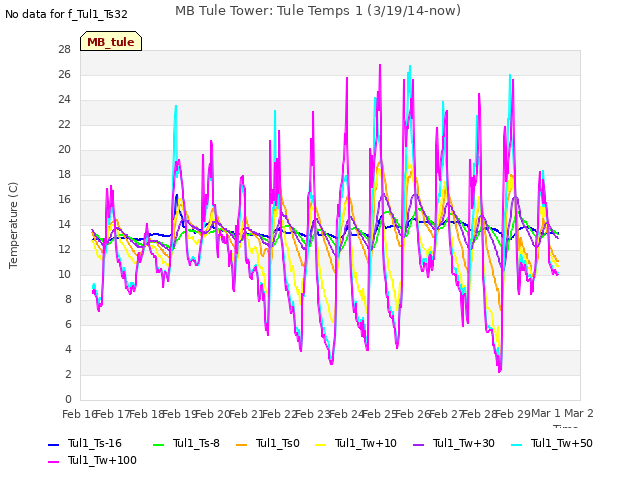Select the Tul1_Ts-8 legend label
Image resolution: width=640 pixels, height=480 pixels.
(x=196, y=444)
